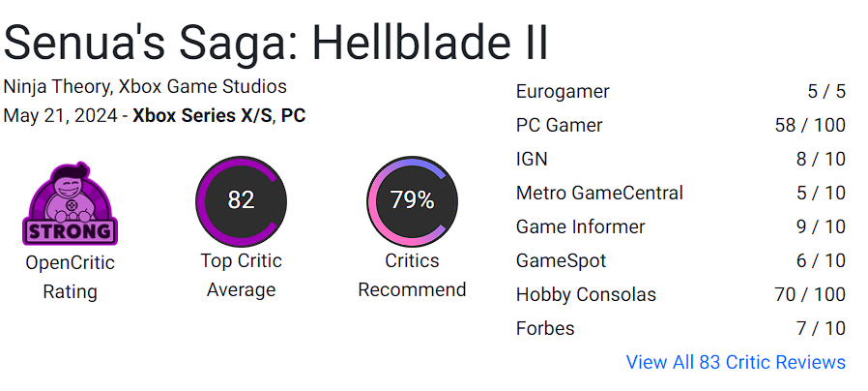This screenshot has width=868, height=391.
Task: Click PC Gamer's 58 / 100 score
Action: click(810, 126)
